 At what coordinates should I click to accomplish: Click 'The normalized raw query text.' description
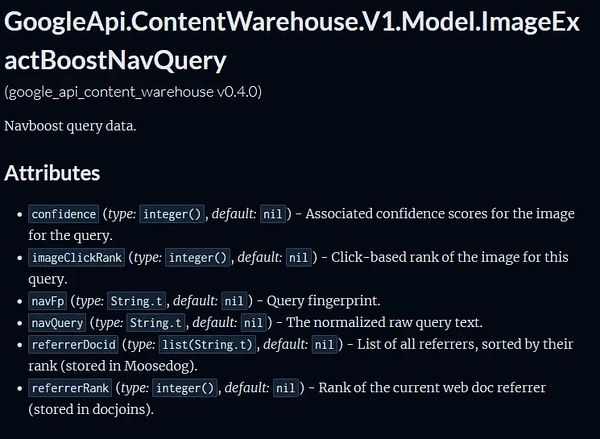point(384,322)
